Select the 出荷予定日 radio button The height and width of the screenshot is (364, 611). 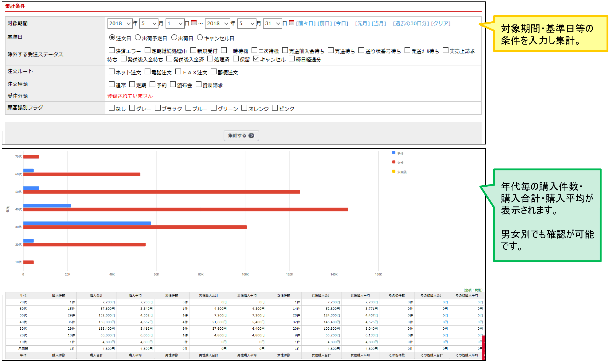[x=138, y=37]
